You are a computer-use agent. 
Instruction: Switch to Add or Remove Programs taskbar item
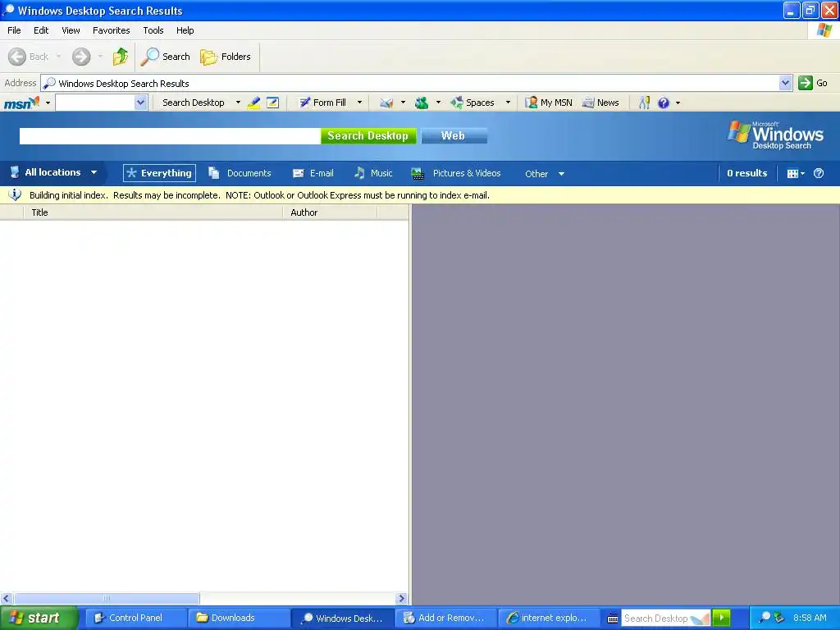[x=445, y=618]
